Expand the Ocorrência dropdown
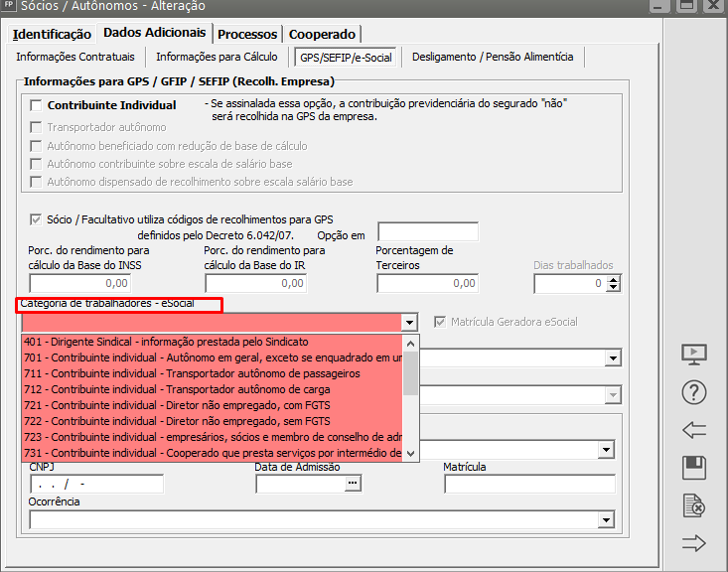 pos(606,519)
